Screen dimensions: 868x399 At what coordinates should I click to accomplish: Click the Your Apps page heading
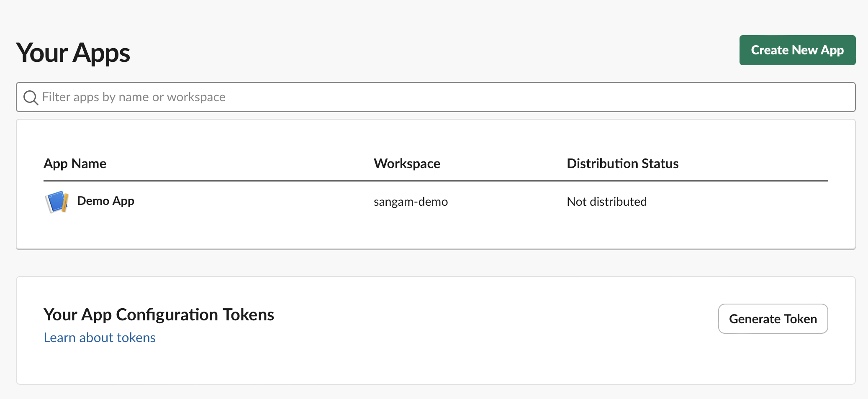tap(73, 53)
